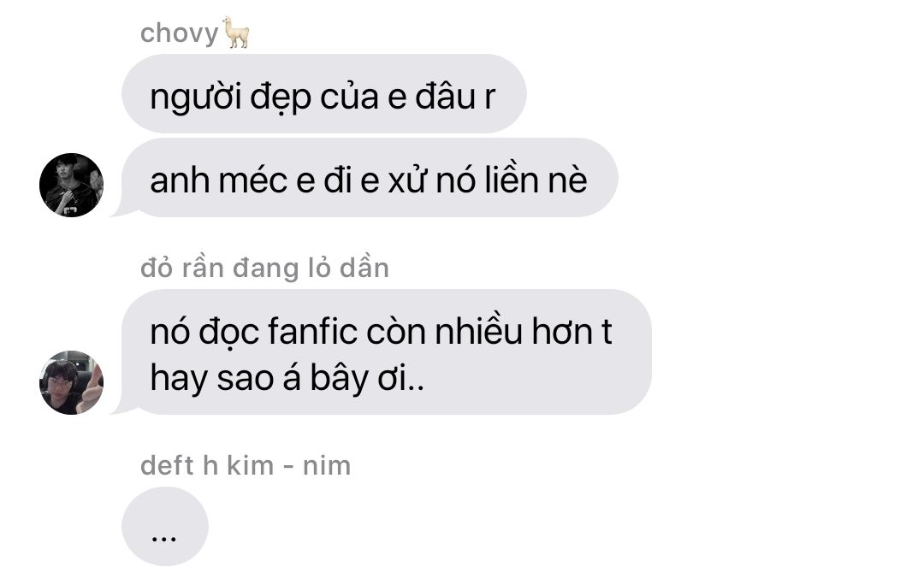Click the word đâu in chovy's first message
Image resolution: width=924 pixels, height=567 pixels.
pos(445,97)
